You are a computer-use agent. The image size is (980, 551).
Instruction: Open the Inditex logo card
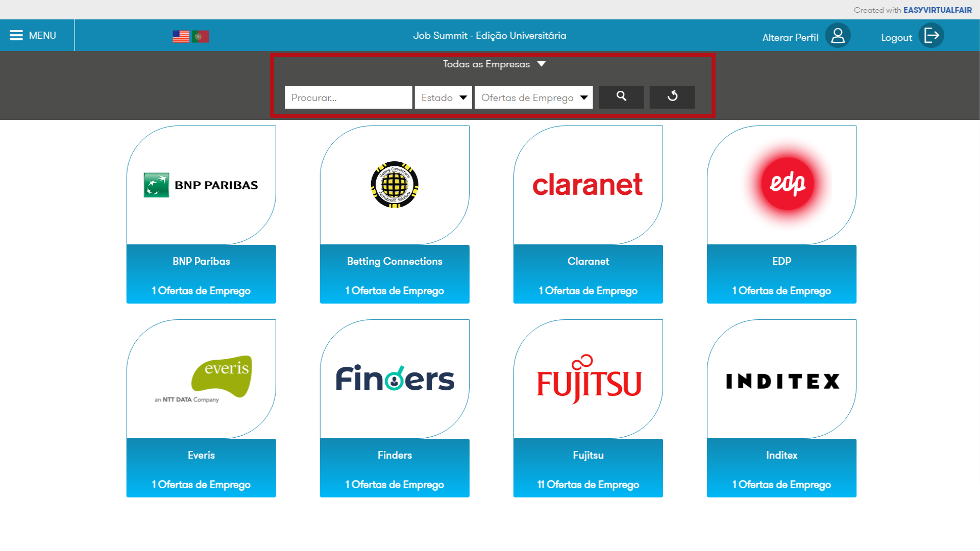point(781,381)
